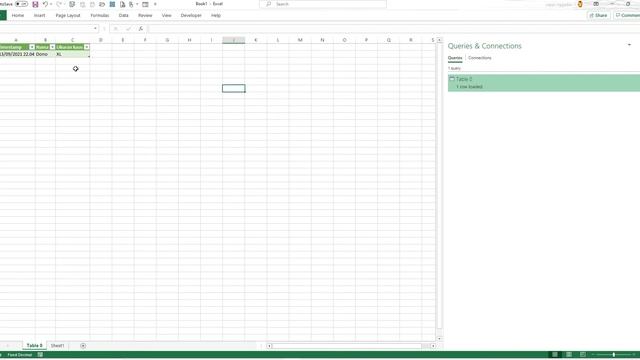Open the Name Box dropdown arrow
The width and height of the screenshot is (640, 360).
(96, 29)
